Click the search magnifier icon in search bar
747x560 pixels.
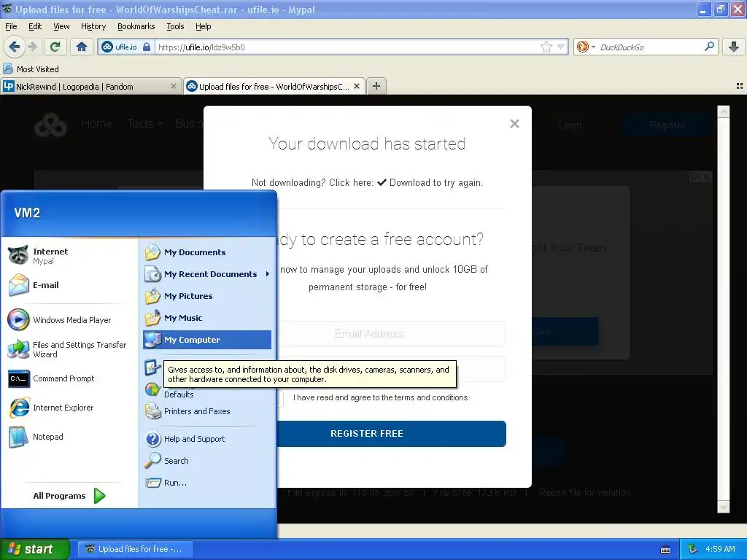tap(709, 46)
